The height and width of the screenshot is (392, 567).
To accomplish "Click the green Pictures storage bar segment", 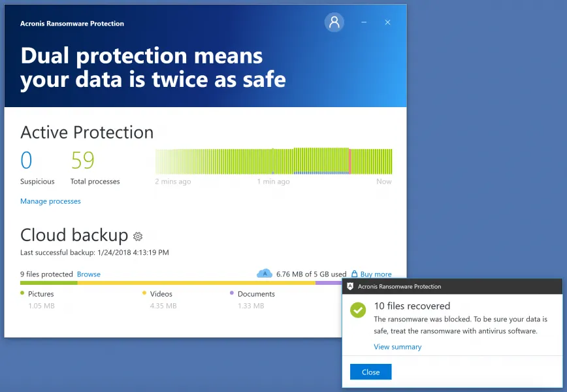I will [49, 283].
